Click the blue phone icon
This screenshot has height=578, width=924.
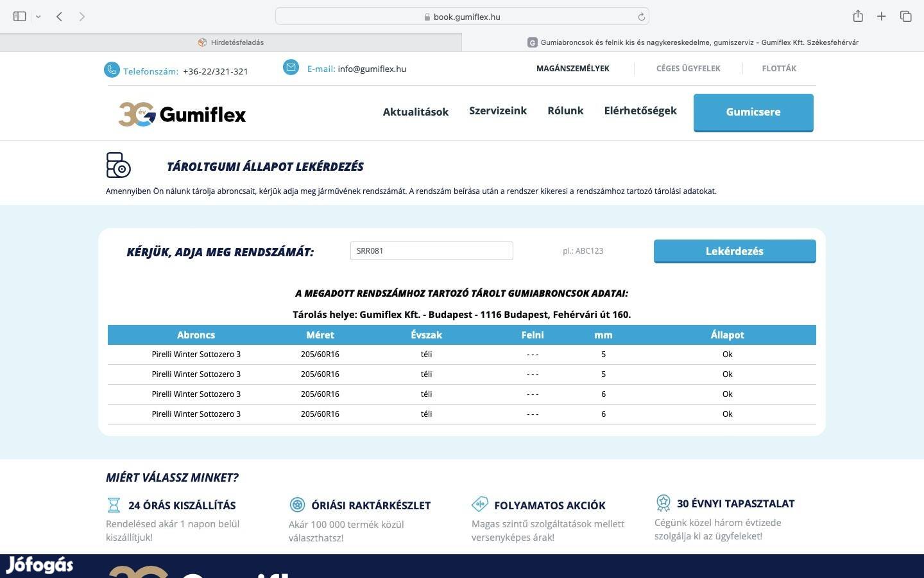[112, 69]
